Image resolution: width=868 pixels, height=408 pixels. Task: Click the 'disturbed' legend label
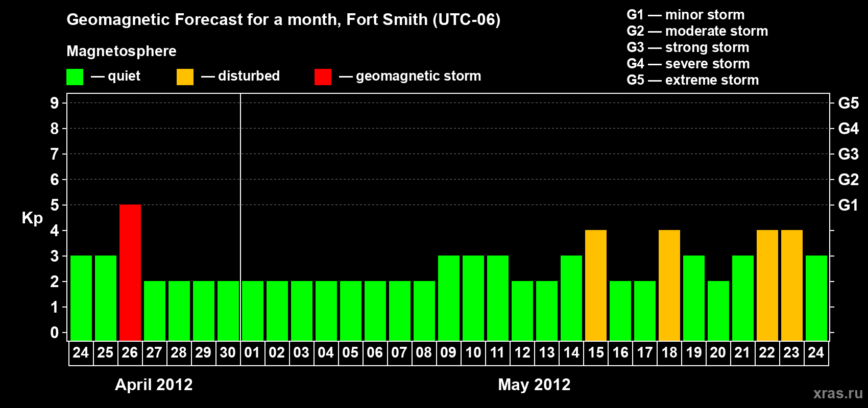pos(249,76)
